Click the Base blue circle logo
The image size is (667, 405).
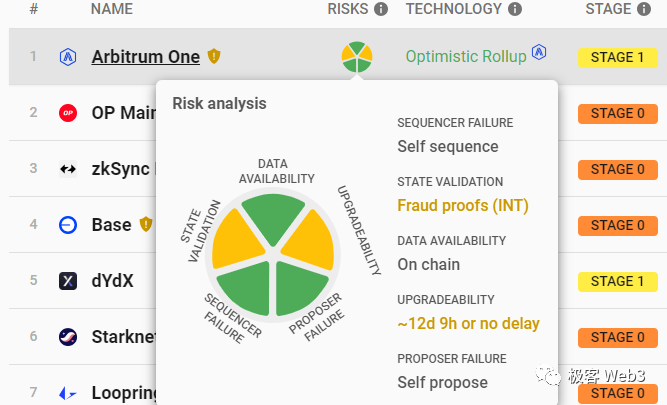(x=68, y=225)
